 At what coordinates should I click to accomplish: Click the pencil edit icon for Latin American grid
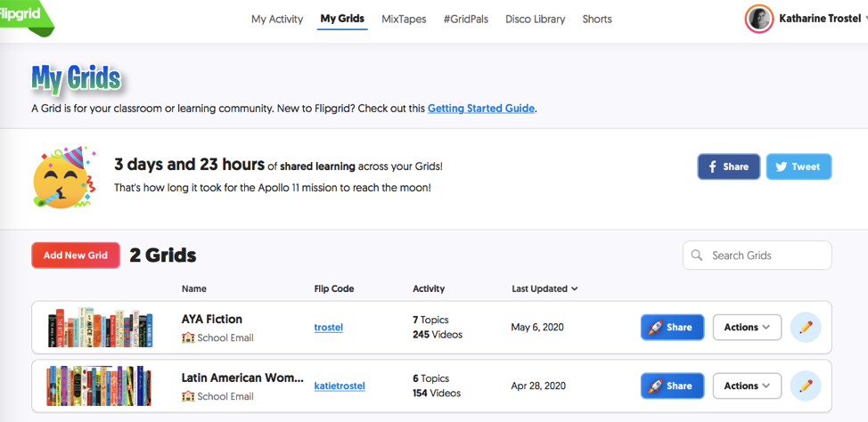tap(806, 386)
